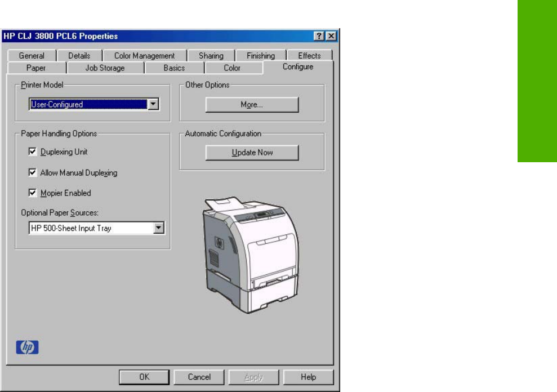Select the Effects tab
Screen dimensions: 557x392
[x=309, y=56]
